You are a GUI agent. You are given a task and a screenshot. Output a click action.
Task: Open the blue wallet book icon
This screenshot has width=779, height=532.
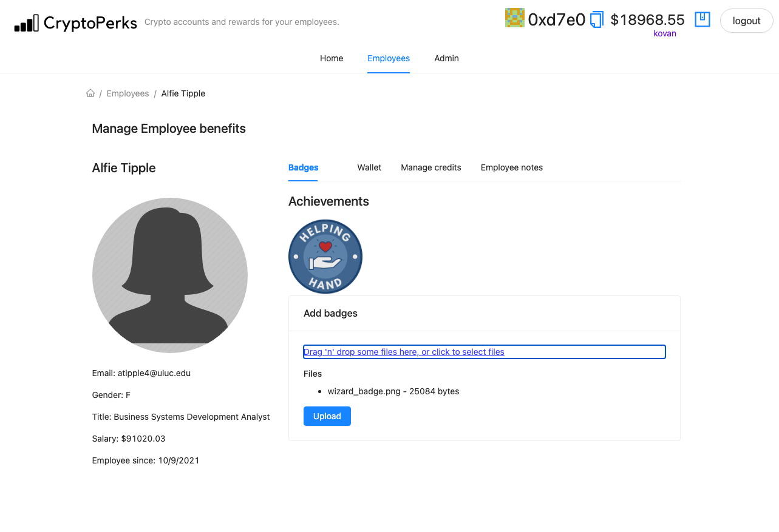coord(702,19)
